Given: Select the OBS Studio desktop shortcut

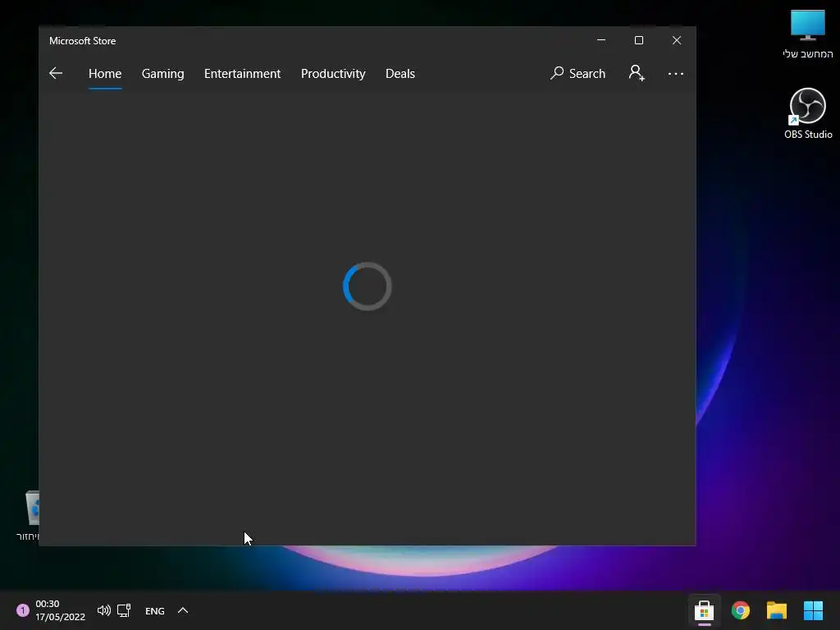Looking at the screenshot, I should tap(808, 113).
